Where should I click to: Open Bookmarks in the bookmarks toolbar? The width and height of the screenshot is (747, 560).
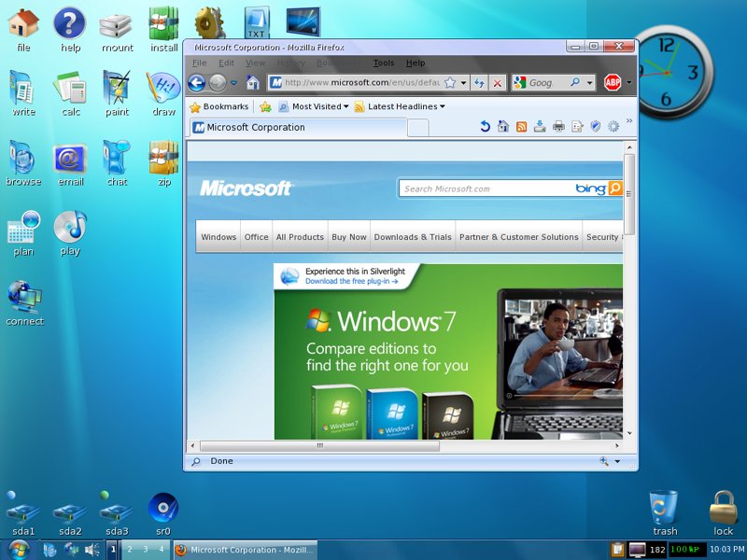(x=219, y=106)
